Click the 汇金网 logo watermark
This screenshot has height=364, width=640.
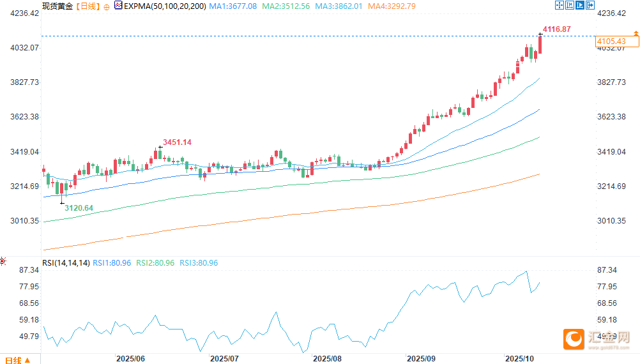click(x=601, y=338)
